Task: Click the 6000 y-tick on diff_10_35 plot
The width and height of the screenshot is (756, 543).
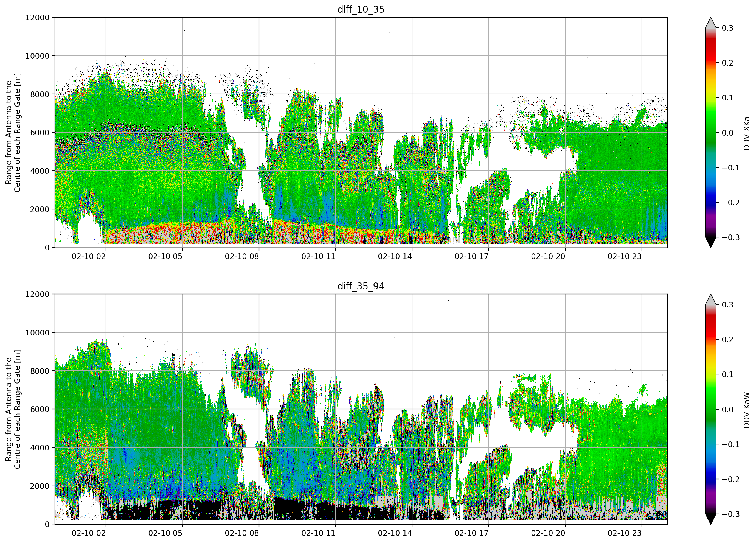Action: pyautogui.click(x=40, y=133)
